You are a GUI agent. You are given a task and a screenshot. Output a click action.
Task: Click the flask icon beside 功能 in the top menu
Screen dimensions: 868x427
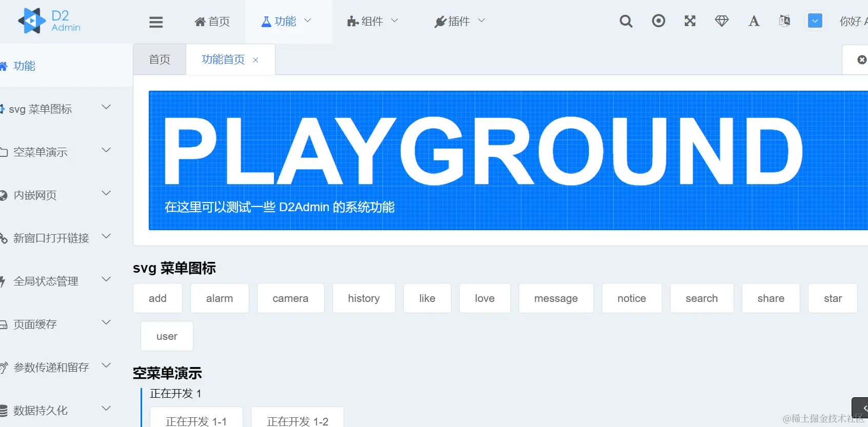pyautogui.click(x=266, y=22)
